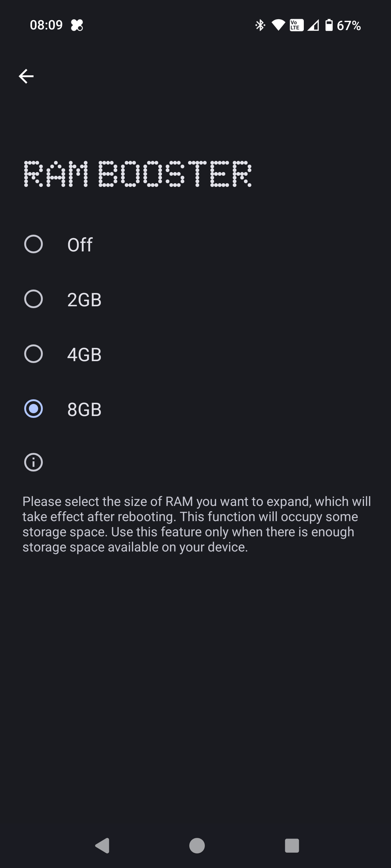Open recent apps with square button
This screenshot has height=868, width=391.
coord(292,845)
